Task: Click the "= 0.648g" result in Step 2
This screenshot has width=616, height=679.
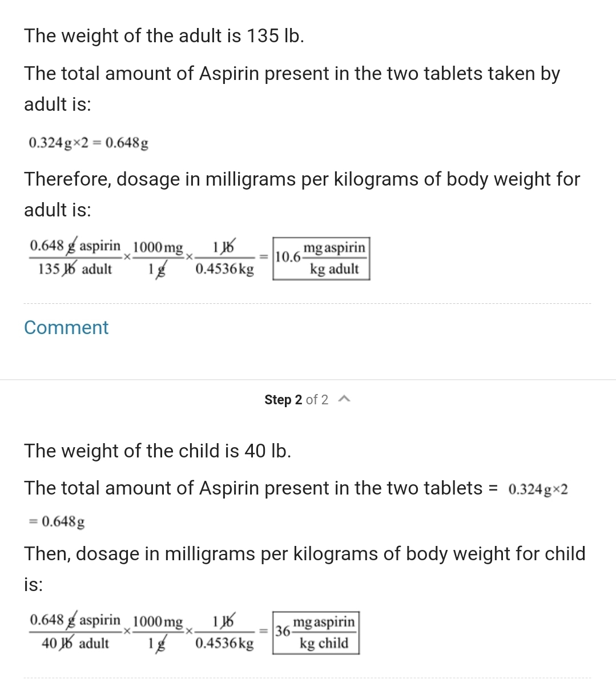Action: [x=57, y=521]
